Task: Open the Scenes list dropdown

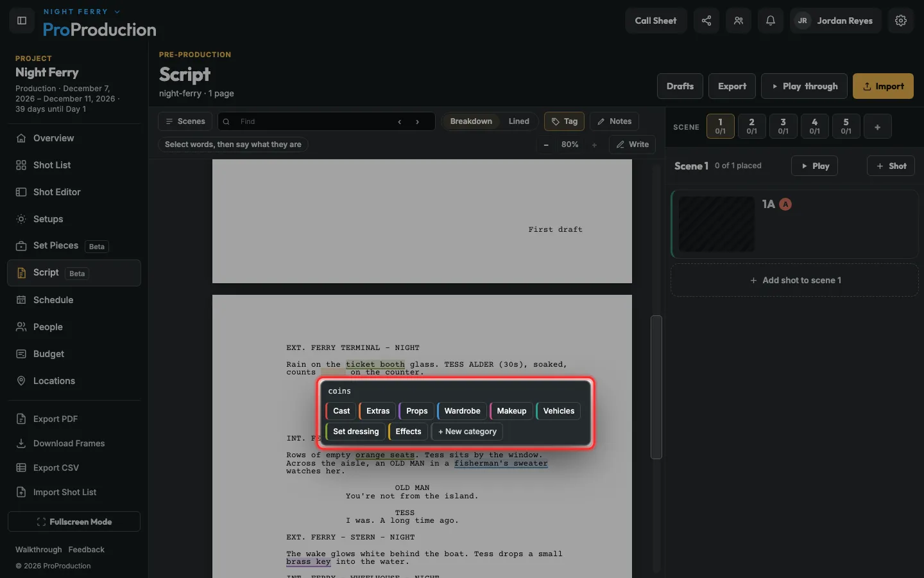Action: coord(185,121)
